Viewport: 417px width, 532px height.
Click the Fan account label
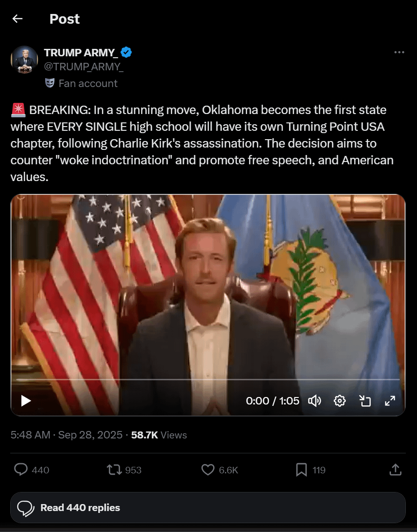click(x=88, y=83)
